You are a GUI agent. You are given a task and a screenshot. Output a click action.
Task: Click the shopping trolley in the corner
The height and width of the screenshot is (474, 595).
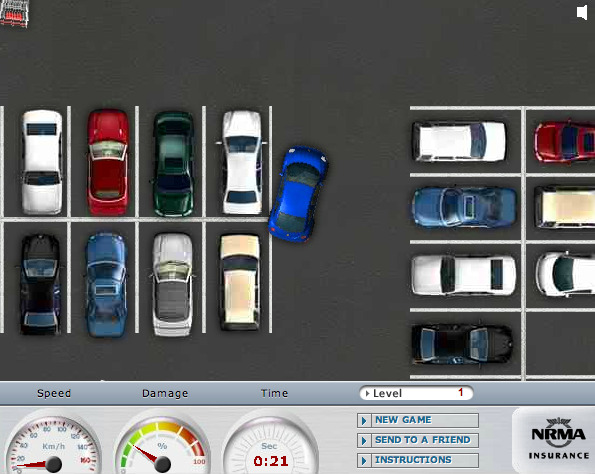14,13
